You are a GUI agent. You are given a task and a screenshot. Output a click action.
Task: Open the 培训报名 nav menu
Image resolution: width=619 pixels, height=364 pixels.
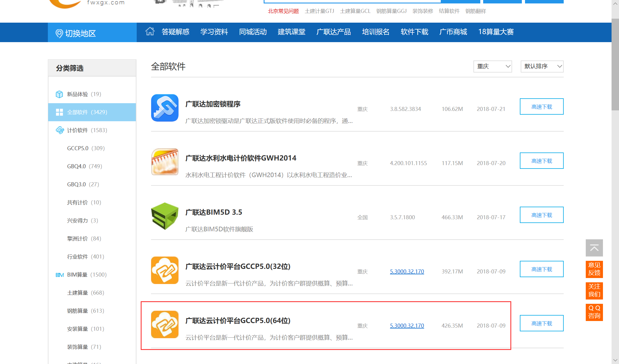376,32
